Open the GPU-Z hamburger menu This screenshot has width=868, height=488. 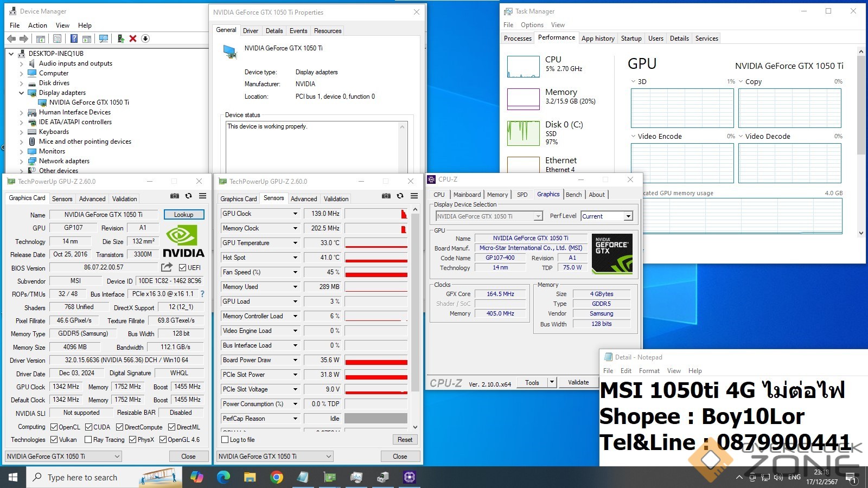(202, 196)
